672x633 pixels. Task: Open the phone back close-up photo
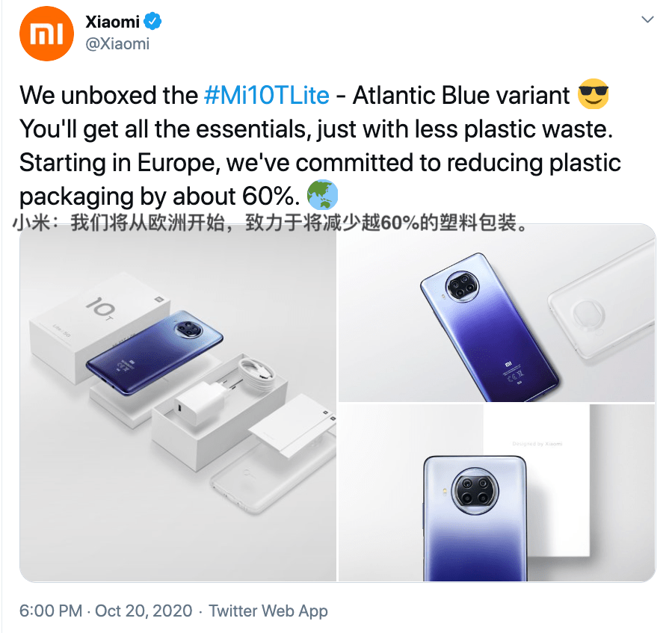(x=497, y=492)
